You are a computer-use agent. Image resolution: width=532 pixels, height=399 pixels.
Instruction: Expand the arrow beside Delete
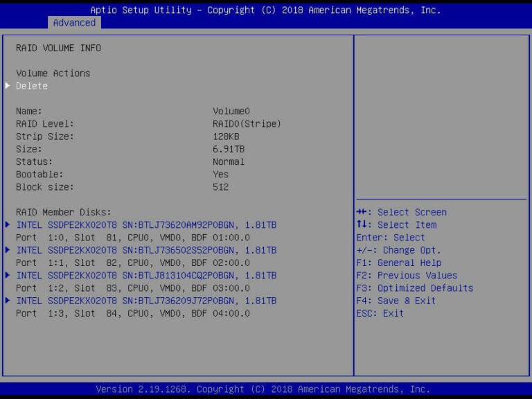tap(8, 86)
